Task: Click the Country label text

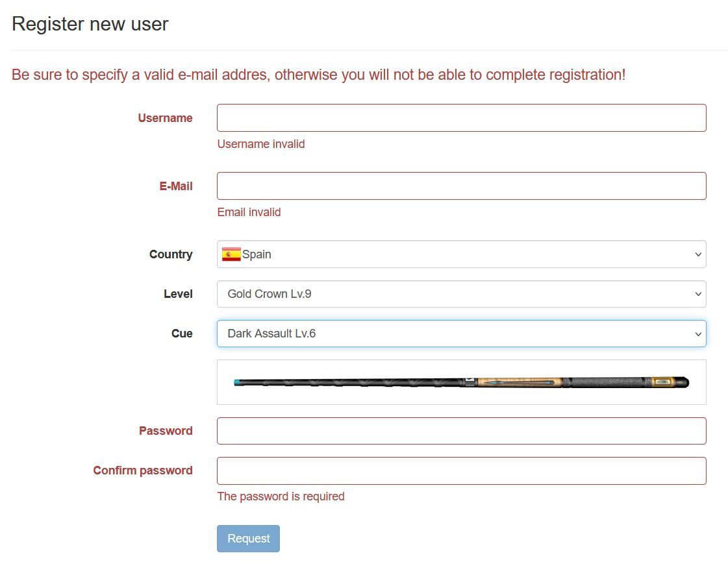Action: (x=171, y=254)
